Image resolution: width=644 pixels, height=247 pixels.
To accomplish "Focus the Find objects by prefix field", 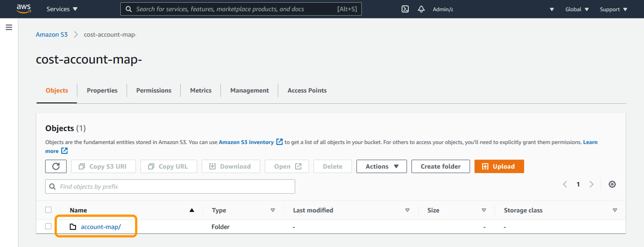I will click(170, 187).
